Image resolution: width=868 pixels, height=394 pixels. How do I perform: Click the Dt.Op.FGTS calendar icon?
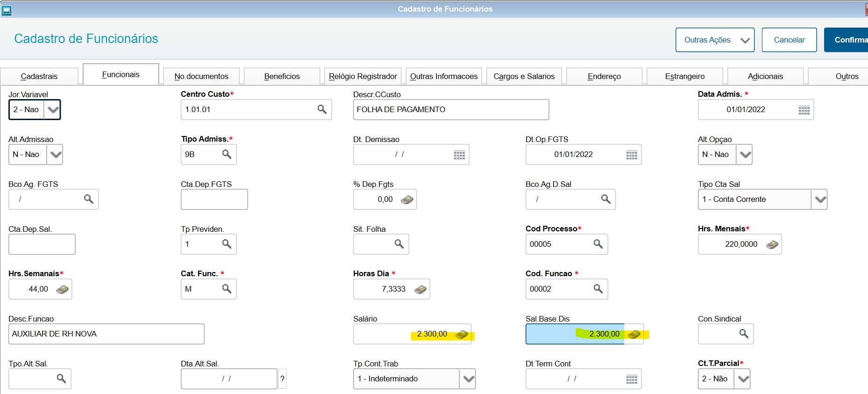pos(632,155)
